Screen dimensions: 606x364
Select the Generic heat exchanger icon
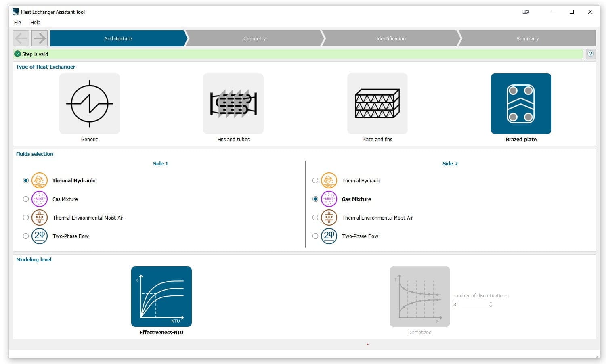click(90, 103)
